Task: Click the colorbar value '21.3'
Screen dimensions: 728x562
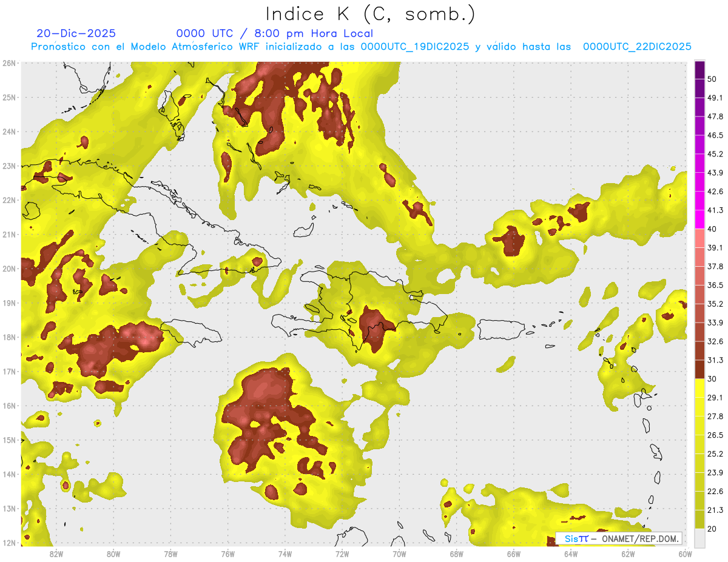Action: [715, 510]
